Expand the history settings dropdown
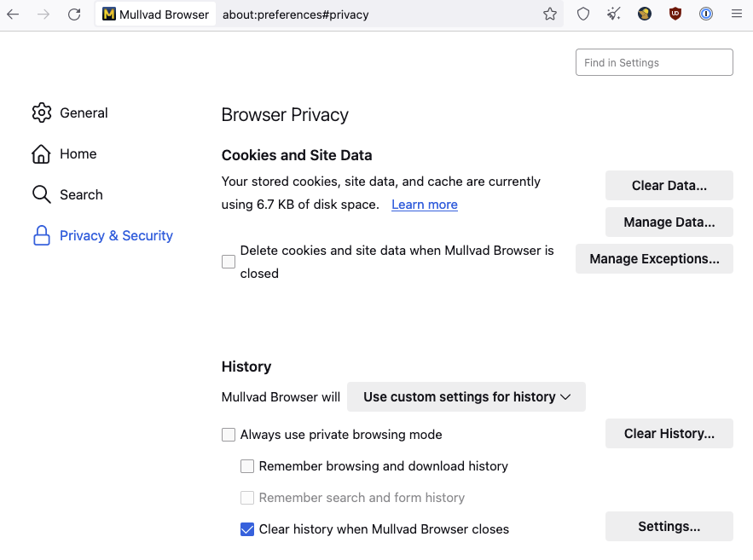The width and height of the screenshot is (753, 560). click(x=466, y=396)
